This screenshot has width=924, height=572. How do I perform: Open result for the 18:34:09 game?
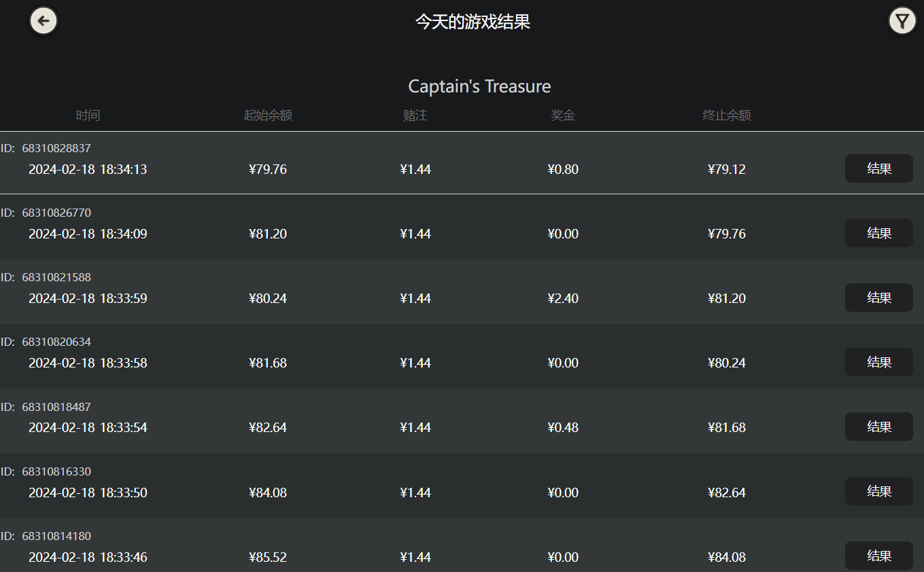point(878,233)
